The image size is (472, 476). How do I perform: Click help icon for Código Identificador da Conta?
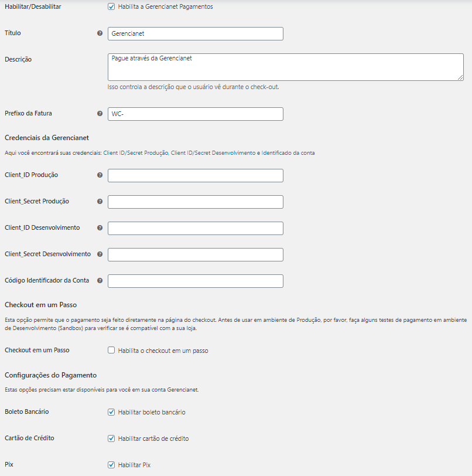tap(100, 281)
